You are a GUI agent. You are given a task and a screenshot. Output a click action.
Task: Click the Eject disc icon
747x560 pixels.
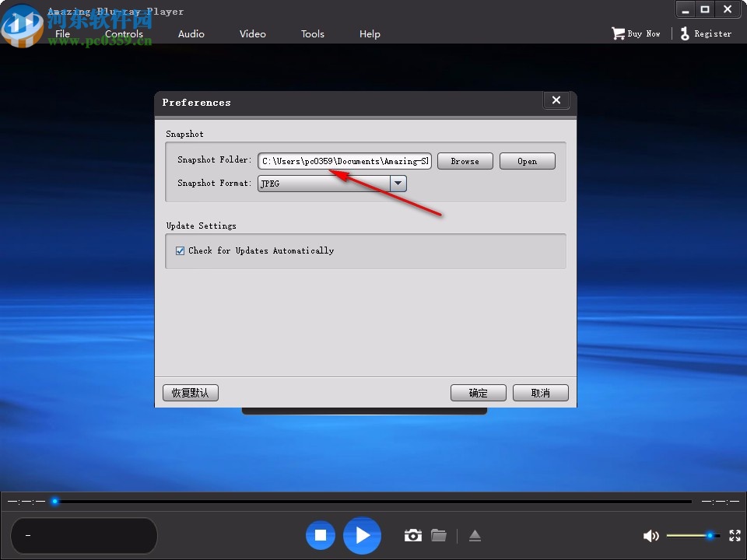tap(475, 536)
